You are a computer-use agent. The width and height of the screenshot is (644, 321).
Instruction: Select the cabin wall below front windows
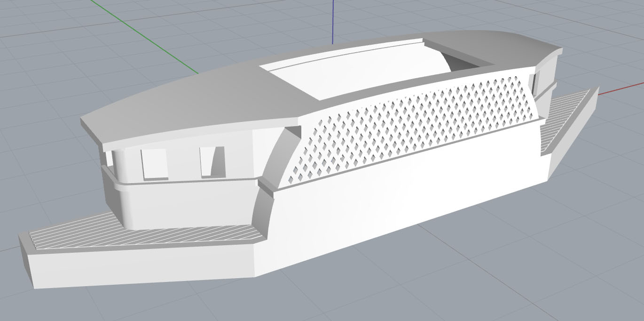[x=188, y=205]
